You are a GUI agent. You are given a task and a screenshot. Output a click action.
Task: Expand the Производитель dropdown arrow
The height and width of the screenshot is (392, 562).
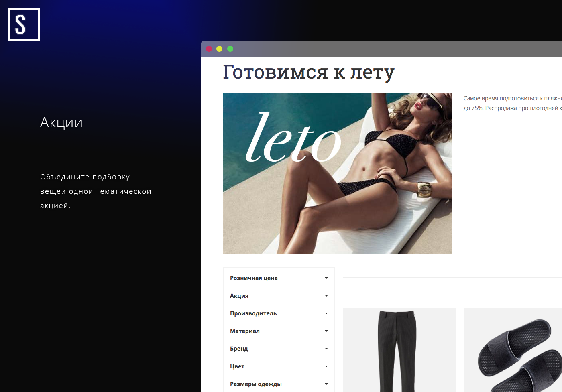coord(326,313)
